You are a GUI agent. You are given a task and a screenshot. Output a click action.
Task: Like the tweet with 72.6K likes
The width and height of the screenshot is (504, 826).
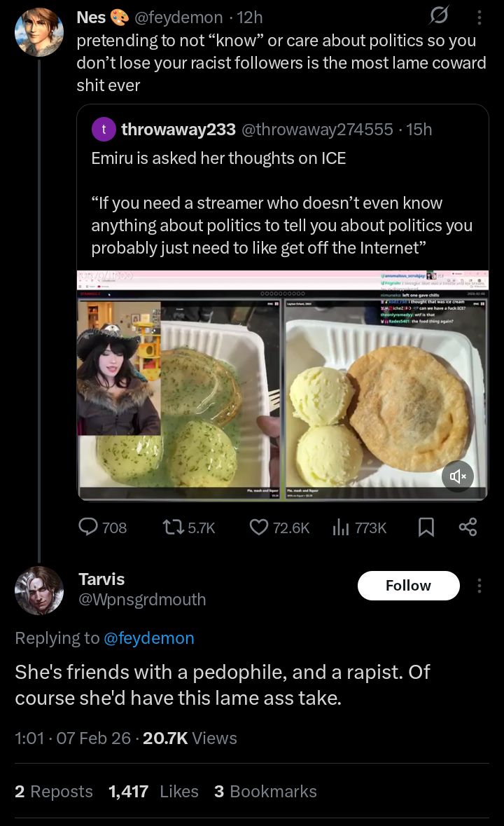pyautogui.click(x=279, y=528)
